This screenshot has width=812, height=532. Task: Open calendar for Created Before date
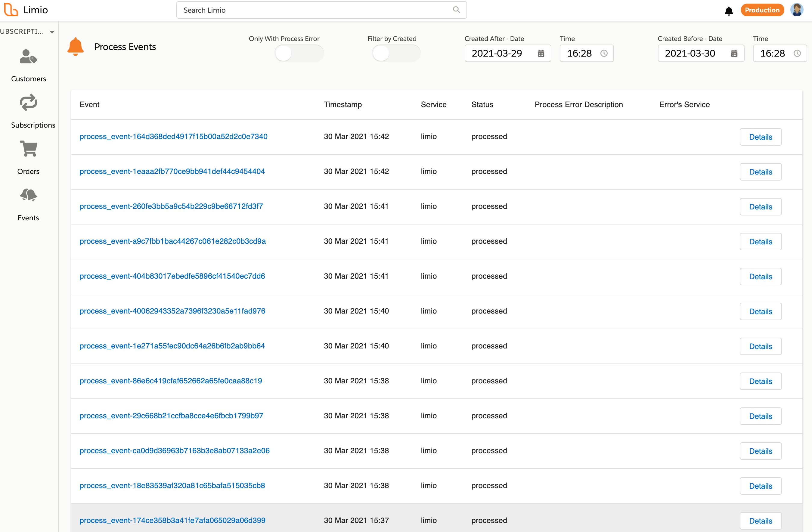coord(734,54)
